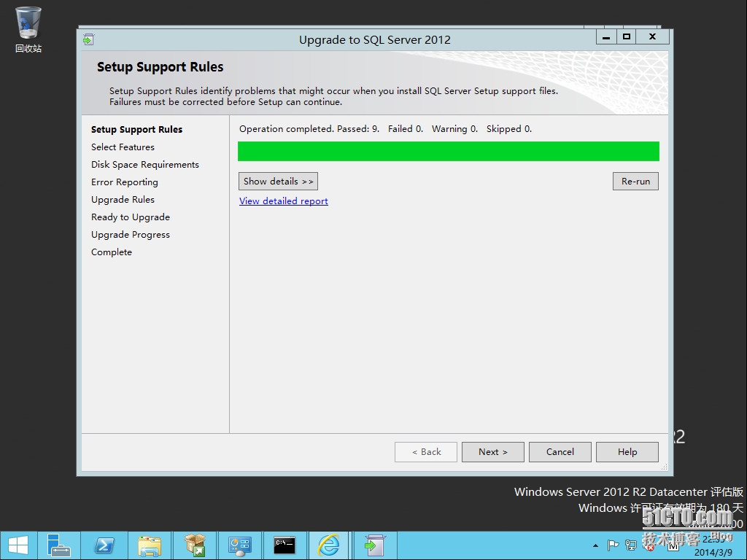Open File Explorer from the taskbar
The width and height of the screenshot is (747, 560).
coord(150,545)
